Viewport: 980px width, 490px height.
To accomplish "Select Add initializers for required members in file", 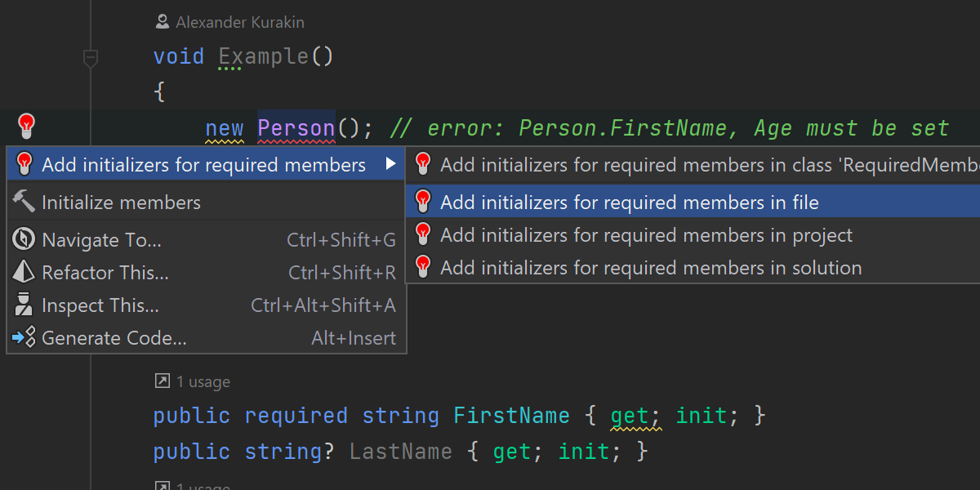I will pyautogui.click(x=629, y=203).
